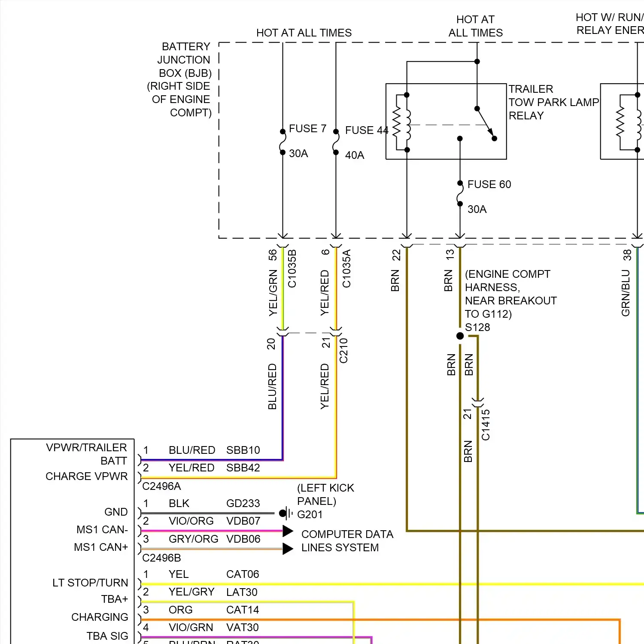This screenshot has width=644, height=644.
Task: Select the GRN/BLU wire color label
Action: pos(626,293)
